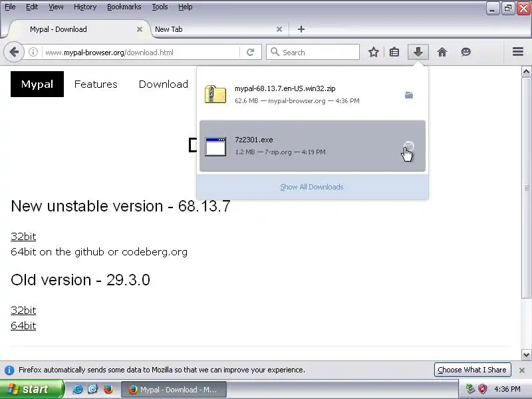Dismiss the Firefox data notification bar

coord(522,370)
